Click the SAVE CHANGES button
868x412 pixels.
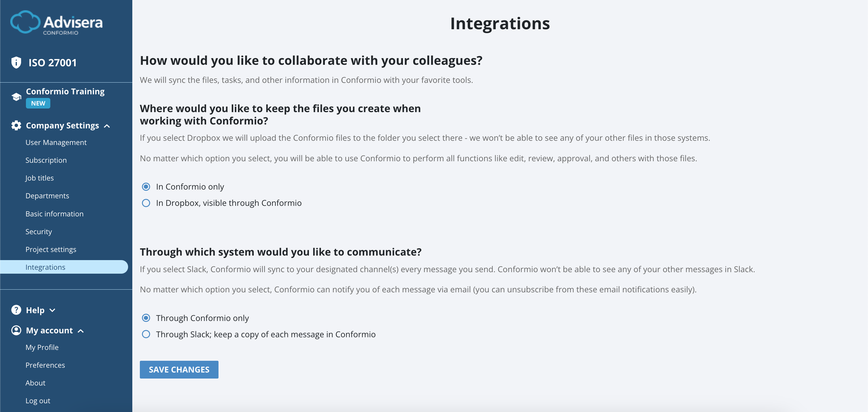[x=179, y=370]
